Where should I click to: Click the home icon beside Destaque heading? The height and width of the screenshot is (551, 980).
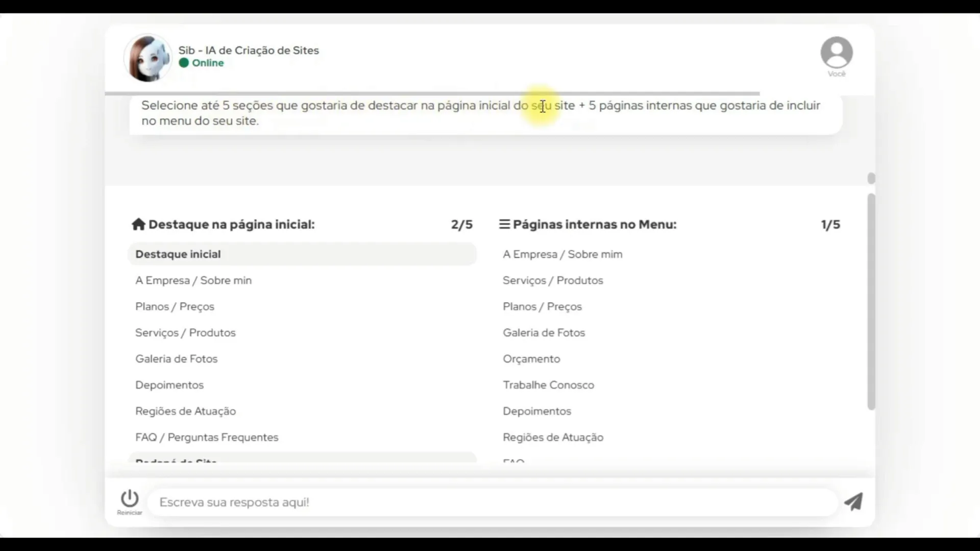(x=138, y=224)
